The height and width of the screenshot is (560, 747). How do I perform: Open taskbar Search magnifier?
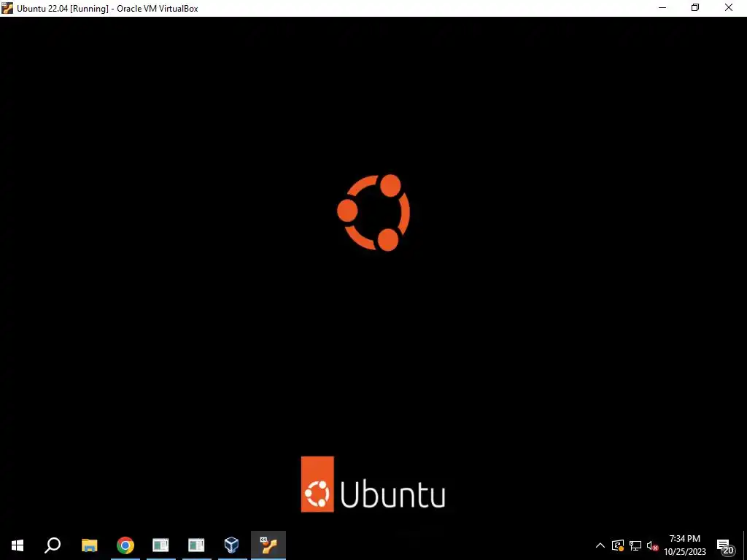tap(53, 545)
